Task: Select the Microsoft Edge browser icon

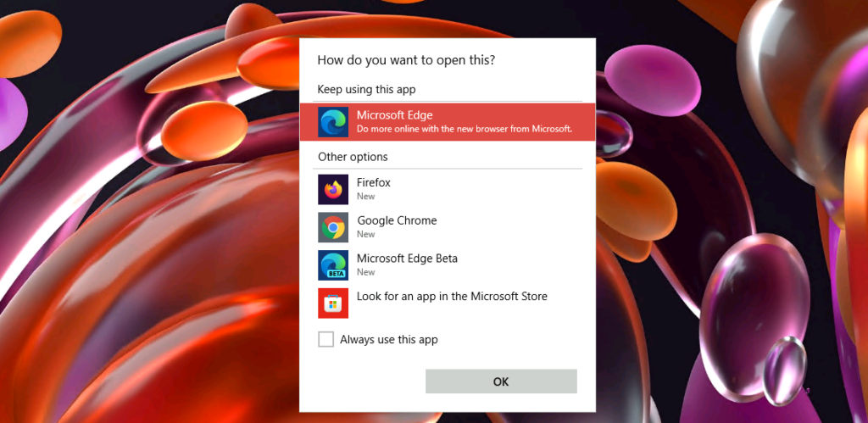Action: [333, 122]
